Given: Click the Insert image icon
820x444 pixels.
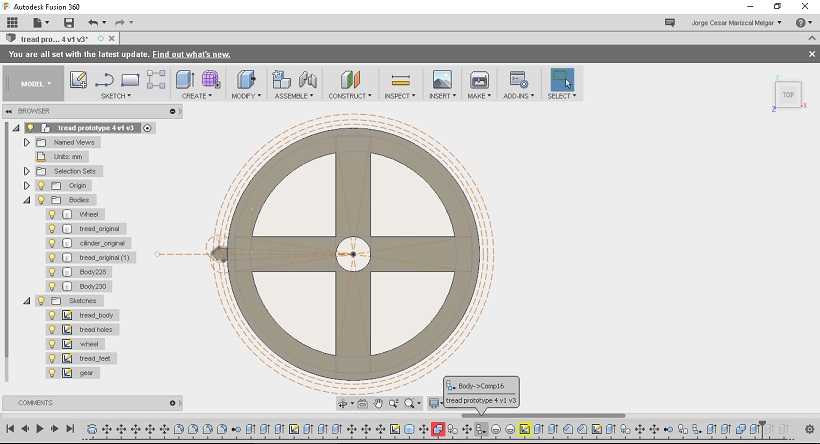Looking at the screenshot, I should [x=442, y=79].
